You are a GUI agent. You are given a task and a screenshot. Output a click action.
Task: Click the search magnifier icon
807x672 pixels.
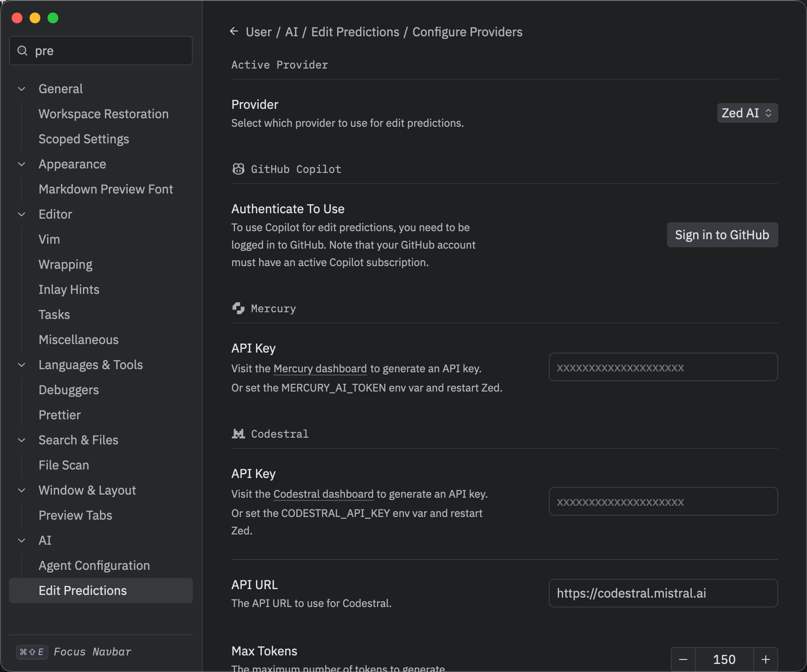[x=22, y=51]
